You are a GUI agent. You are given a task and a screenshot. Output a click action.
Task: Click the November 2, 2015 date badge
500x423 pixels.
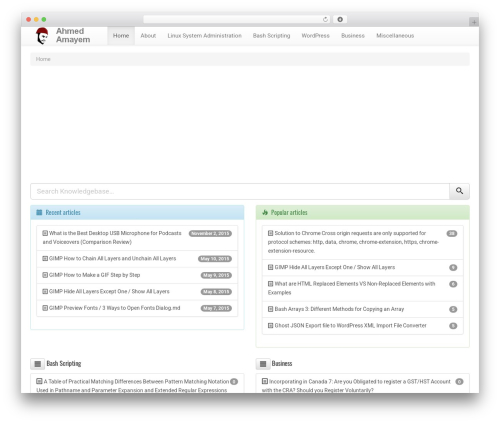[210, 233]
